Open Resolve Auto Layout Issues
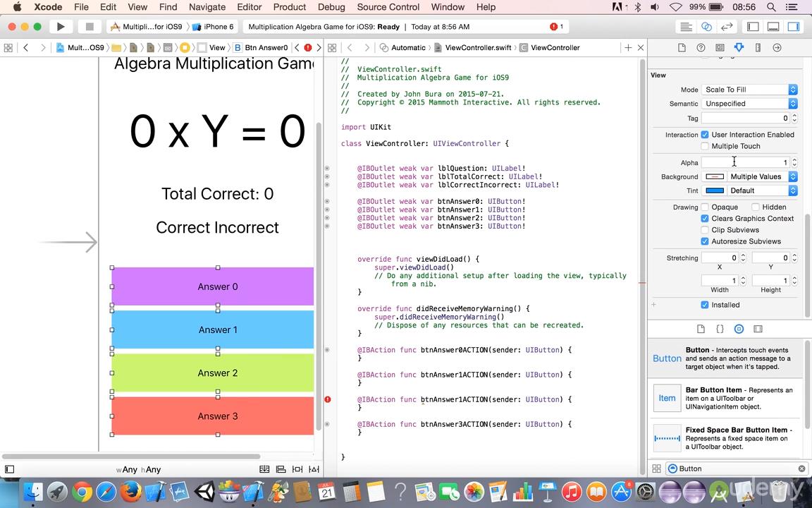 click(314, 470)
